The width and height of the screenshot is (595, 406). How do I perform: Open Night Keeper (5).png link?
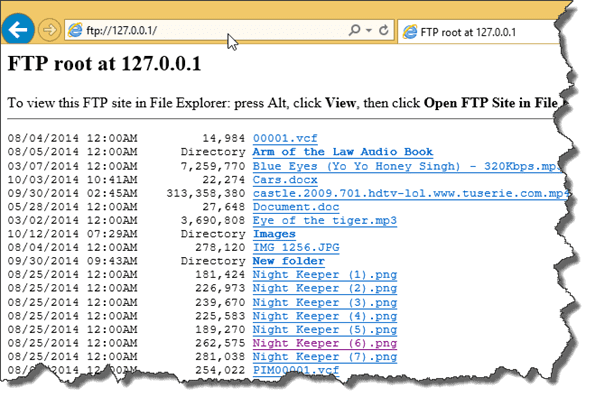325,329
